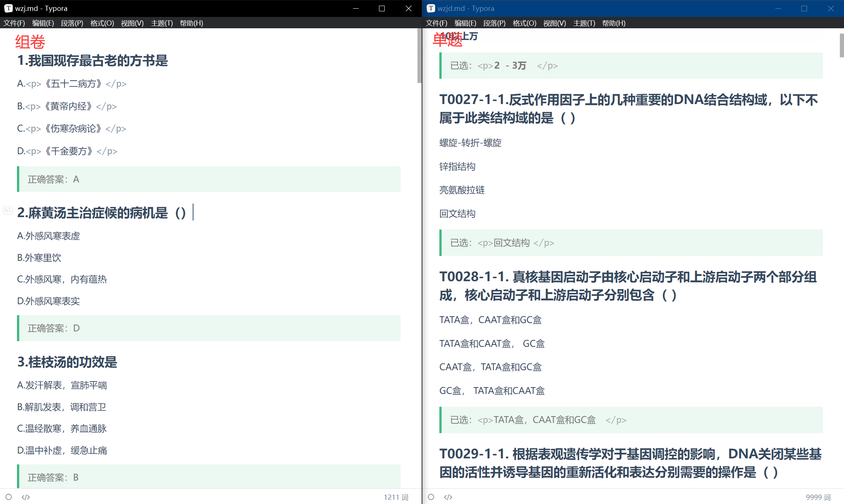Click the 帮助(H) menu in wzjd.md
The height and width of the screenshot is (504, 844).
pyautogui.click(x=614, y=23)
